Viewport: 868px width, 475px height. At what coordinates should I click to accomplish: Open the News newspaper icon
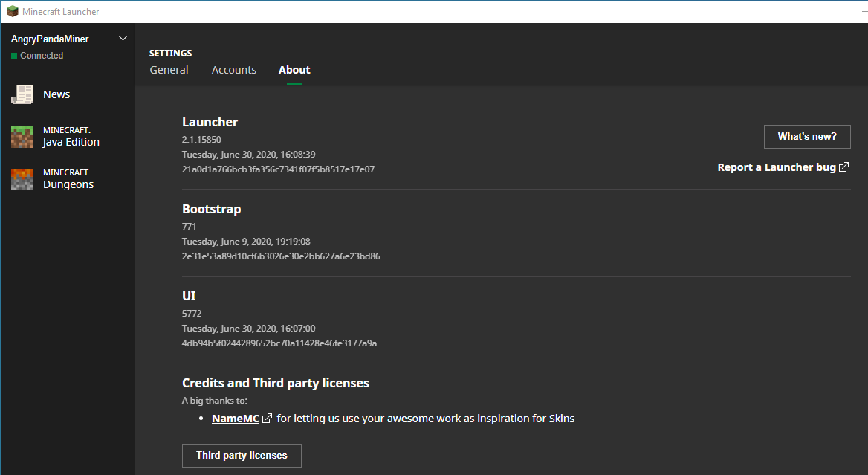click(x=22, y=94)
